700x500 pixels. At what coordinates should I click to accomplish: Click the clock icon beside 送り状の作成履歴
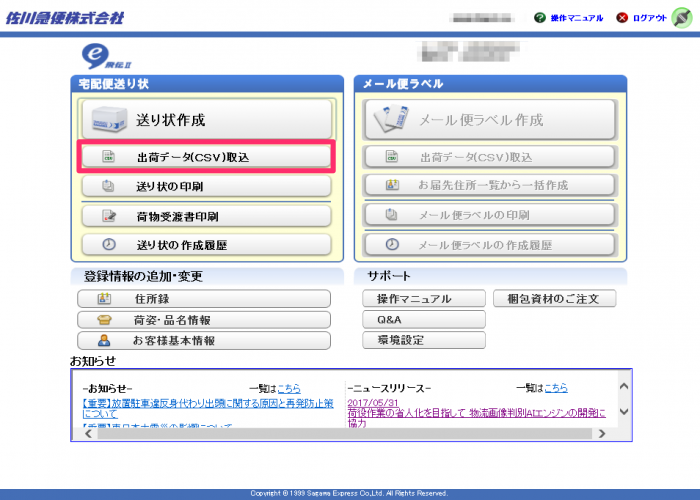[x=109, y=244]
